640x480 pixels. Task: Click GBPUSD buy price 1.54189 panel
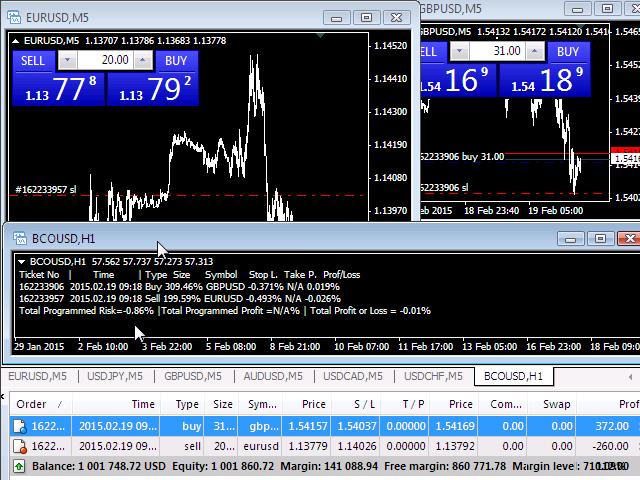tap(545, 80)
